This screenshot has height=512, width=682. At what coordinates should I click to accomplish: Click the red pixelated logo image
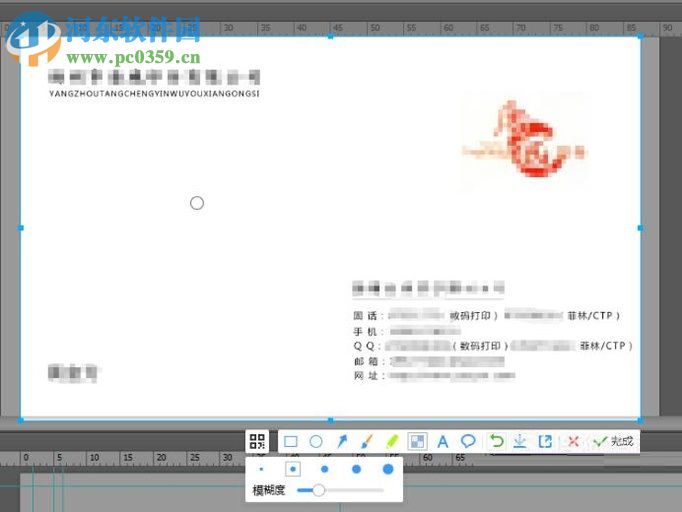pos(525,139)
